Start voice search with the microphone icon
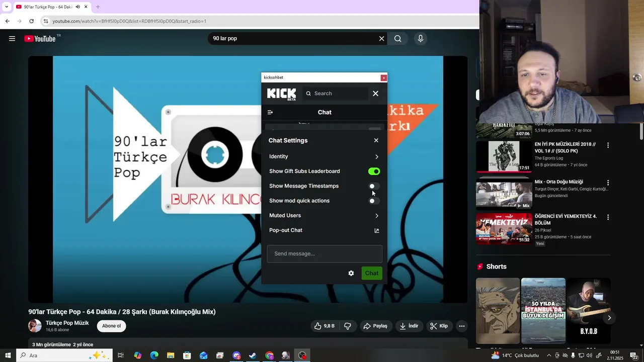Image resolution: width=644 pixels, height=362 pixels. (421, 39)
